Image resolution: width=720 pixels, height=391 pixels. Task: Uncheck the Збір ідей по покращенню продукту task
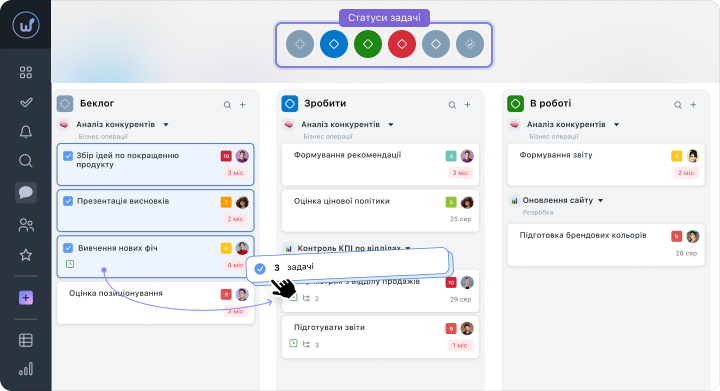(68, 156)
